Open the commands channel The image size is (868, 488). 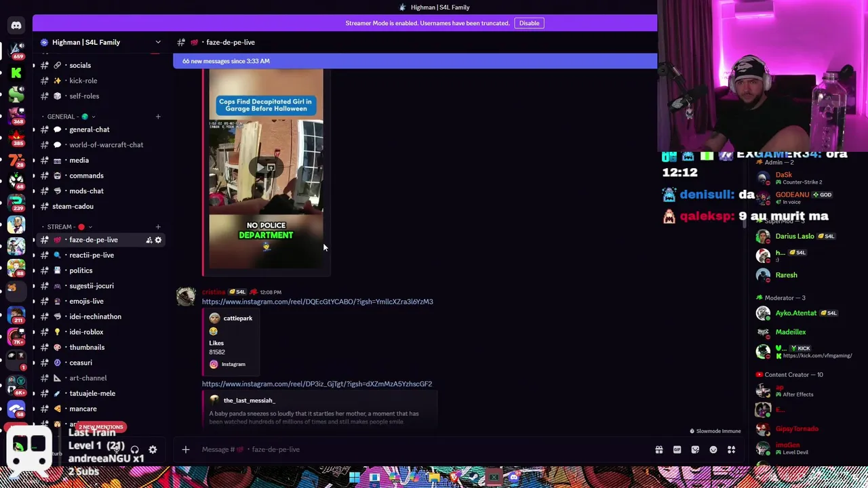coord(100,176)
